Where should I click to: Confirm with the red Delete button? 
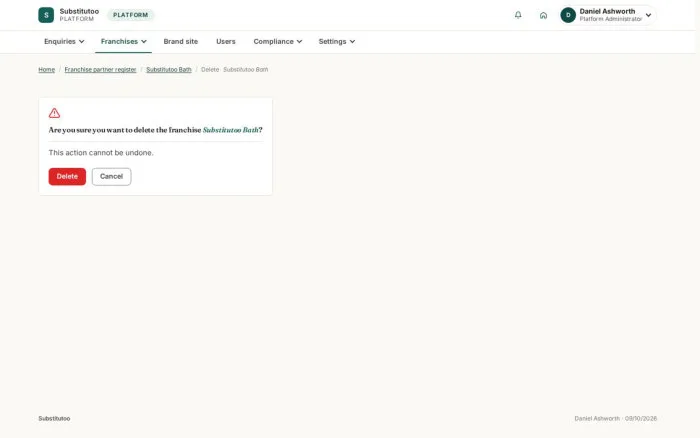point(67,176)
